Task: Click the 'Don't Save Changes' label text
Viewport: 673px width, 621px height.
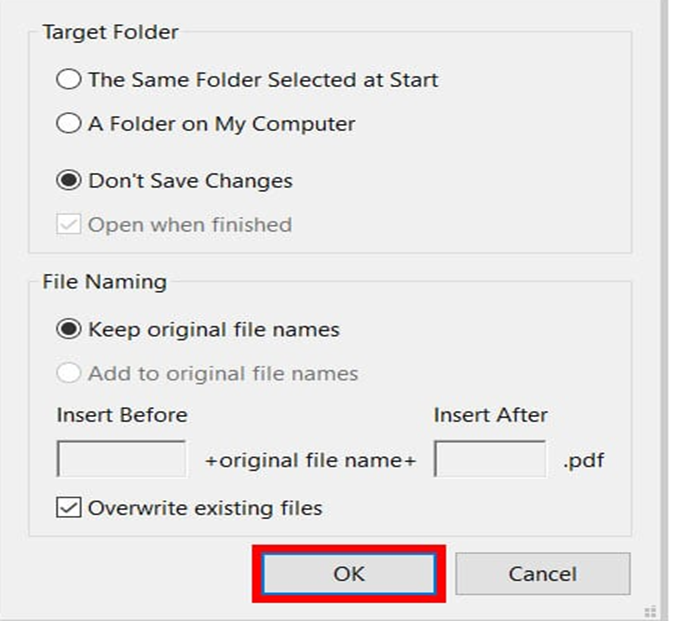Action: pos(190,181)
